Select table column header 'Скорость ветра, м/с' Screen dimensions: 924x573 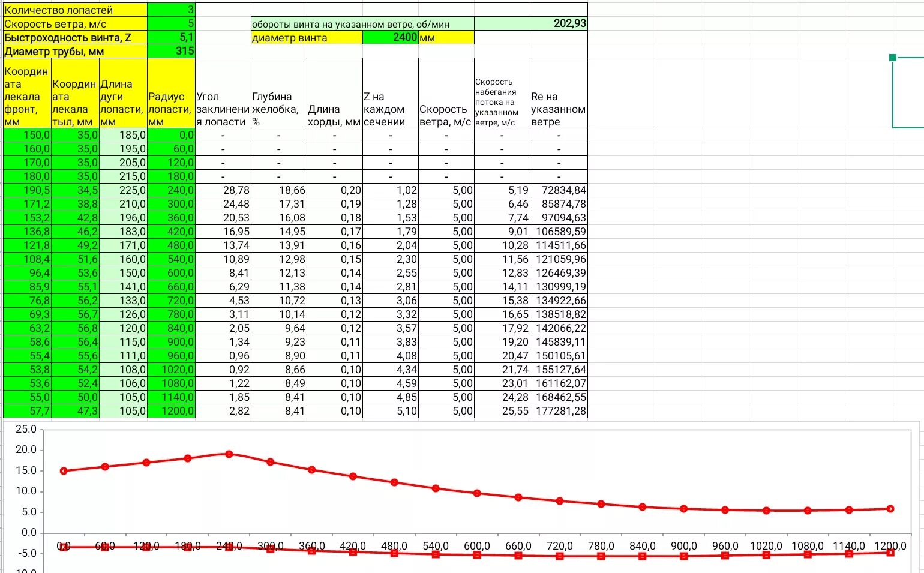[x=446, y=94]
